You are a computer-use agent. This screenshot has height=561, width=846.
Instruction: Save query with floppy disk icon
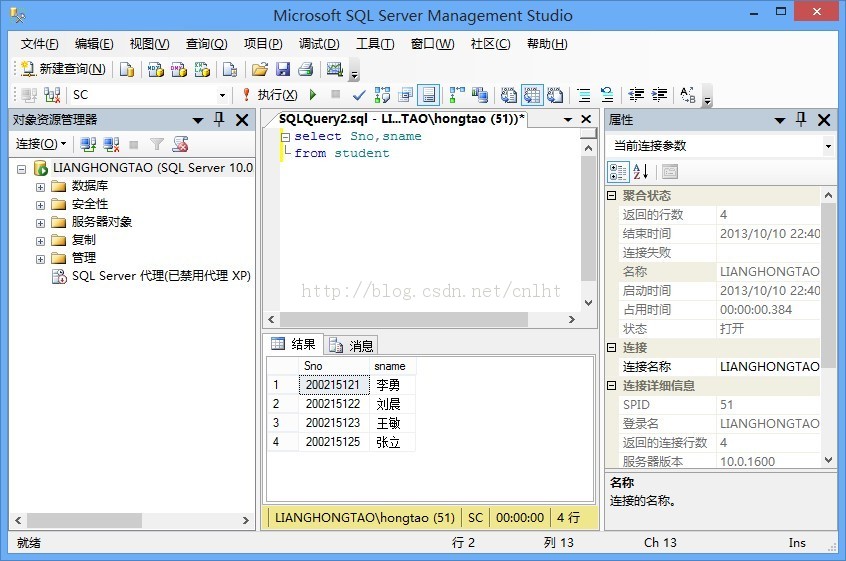tap(283, 69)
